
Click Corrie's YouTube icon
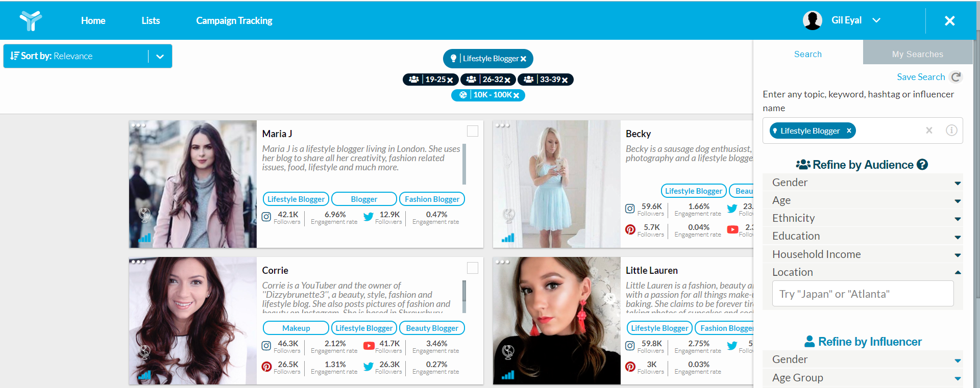click(x=369, y=346)
